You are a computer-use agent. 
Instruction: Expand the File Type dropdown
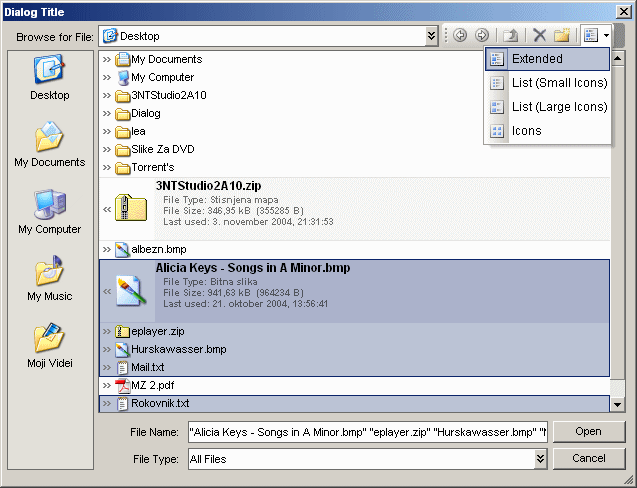tap(540, 459)
